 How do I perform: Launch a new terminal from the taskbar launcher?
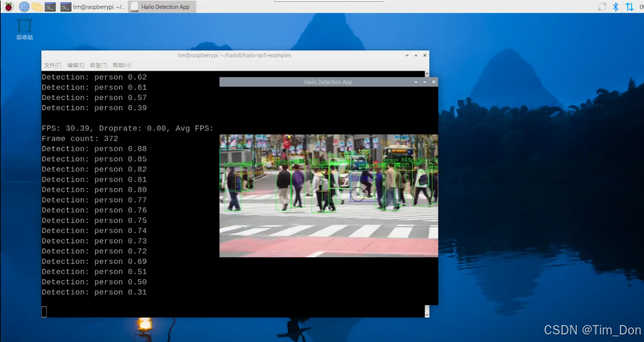[50, 6]
